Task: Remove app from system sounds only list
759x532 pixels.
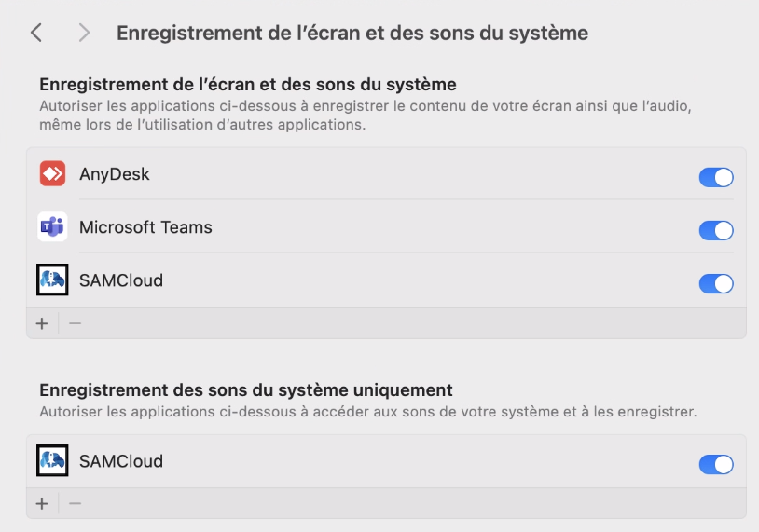Action: 75,503
